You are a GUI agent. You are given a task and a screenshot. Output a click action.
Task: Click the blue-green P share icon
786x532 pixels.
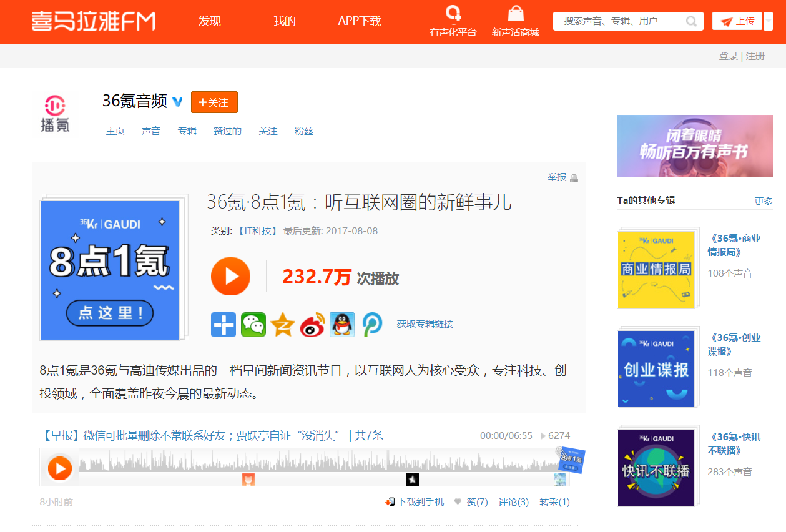tap(372, 325)
